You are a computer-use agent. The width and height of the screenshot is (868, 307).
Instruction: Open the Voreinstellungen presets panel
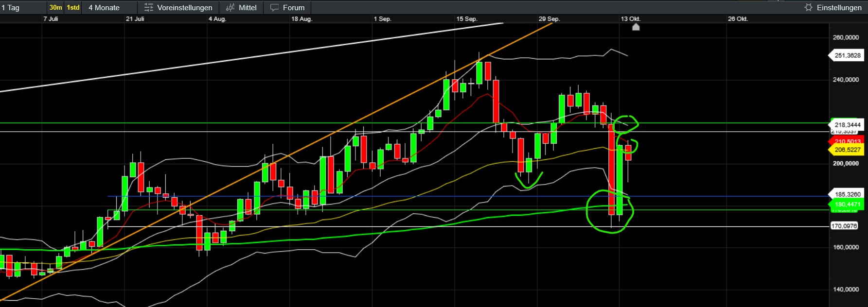178,7
